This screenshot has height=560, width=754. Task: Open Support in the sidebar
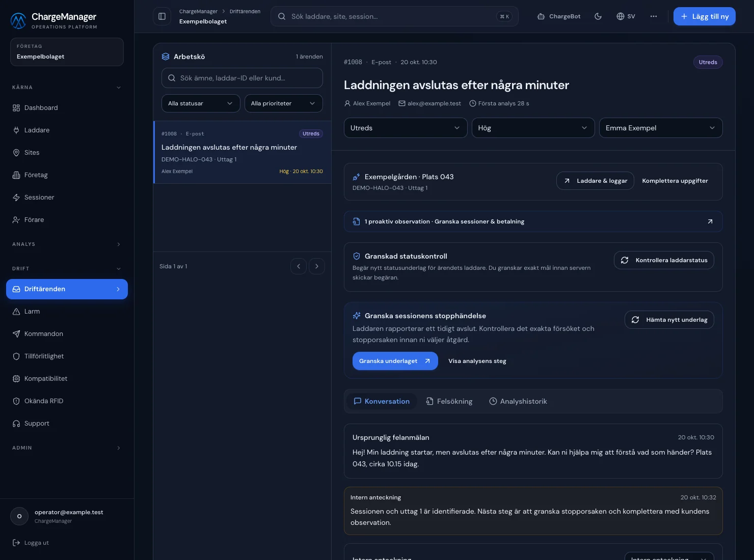(67, 424)
